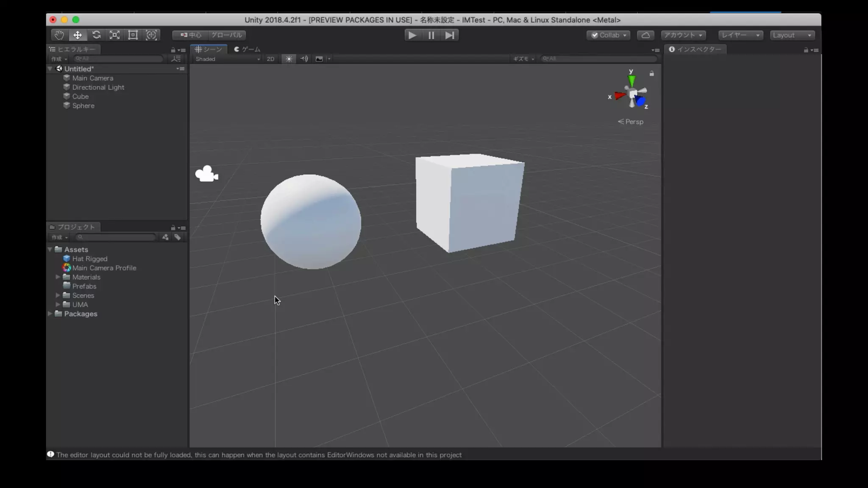The image size is (868, 488).
Task: Select the Scale tool
Action: (114, 35)
